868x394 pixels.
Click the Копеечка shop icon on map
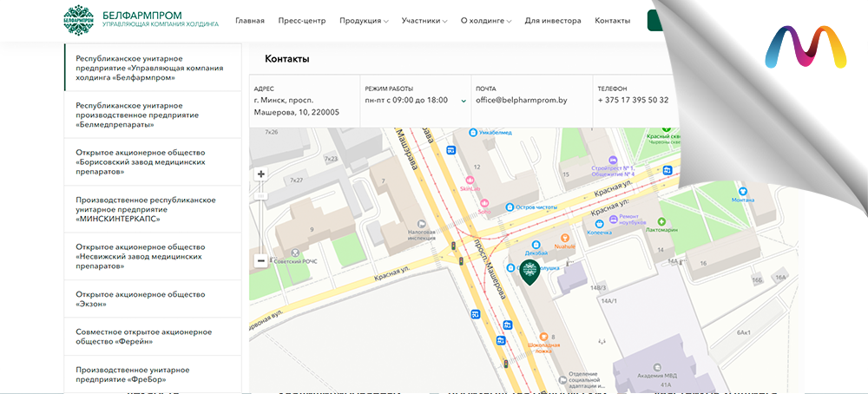(x=600, y=223)
